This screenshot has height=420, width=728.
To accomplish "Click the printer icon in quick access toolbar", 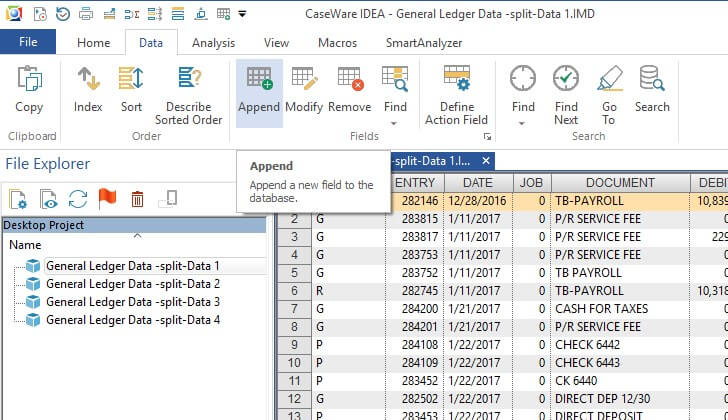I will [86, 14].
